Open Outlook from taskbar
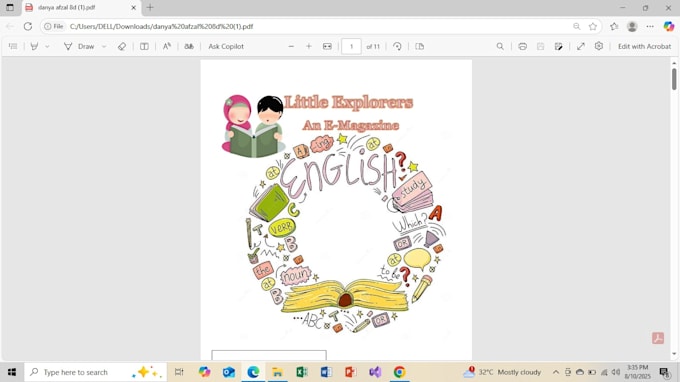Screen dimensions: 680x382 (229, 372)
